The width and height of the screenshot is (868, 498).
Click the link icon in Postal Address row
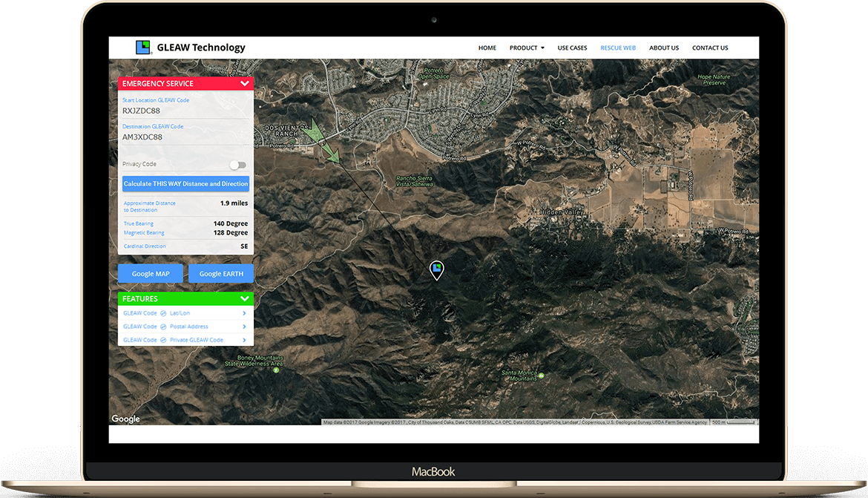point(163,327)
